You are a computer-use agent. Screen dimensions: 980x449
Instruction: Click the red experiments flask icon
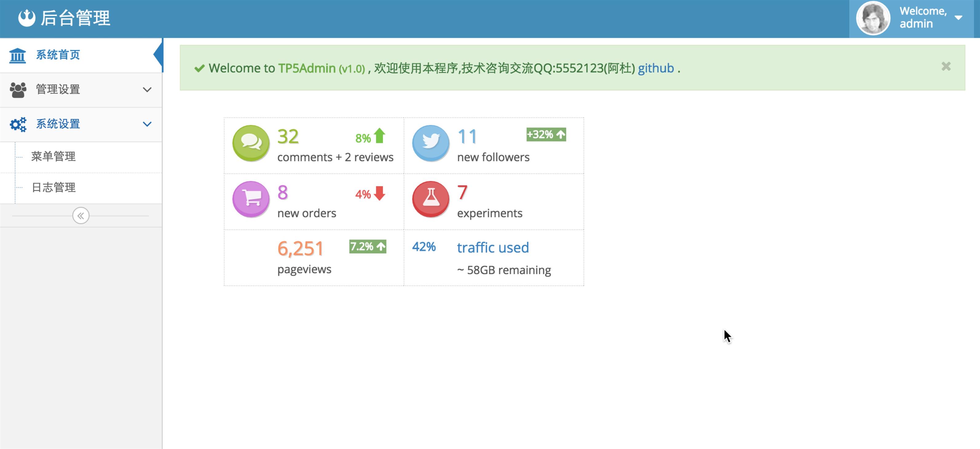pyautogui.click(x=431, y=199)
